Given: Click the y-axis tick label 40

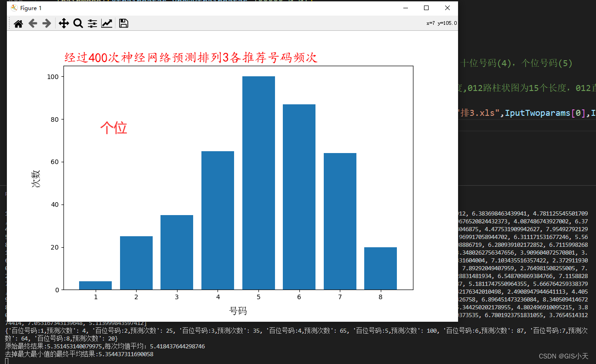Looking at the screenshot, I should [56, 205].
